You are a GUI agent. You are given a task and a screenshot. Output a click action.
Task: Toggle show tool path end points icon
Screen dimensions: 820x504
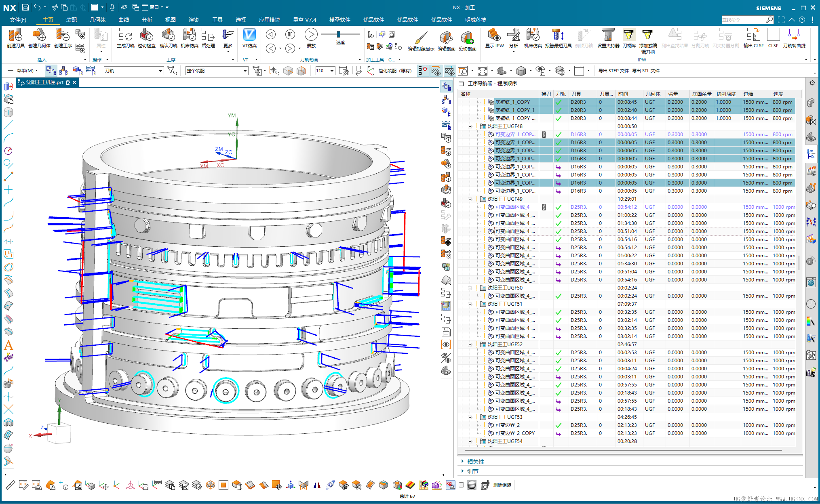pyautogui.click(x=423, y=71)
